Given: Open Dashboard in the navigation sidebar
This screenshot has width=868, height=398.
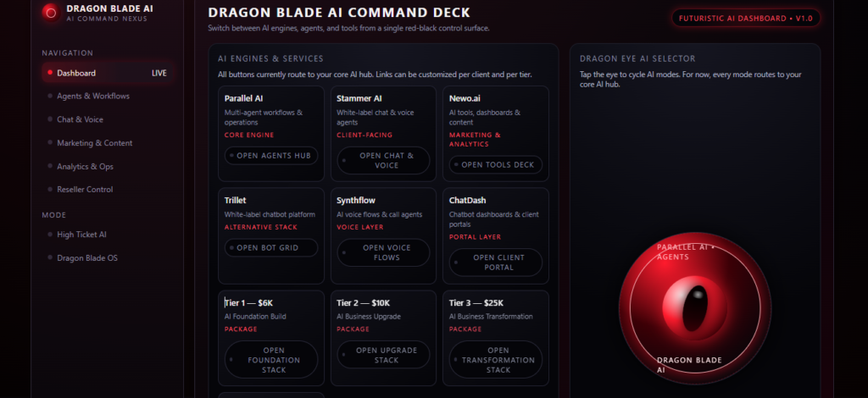Looking at the screenshot, I should [x=107, y=73].
